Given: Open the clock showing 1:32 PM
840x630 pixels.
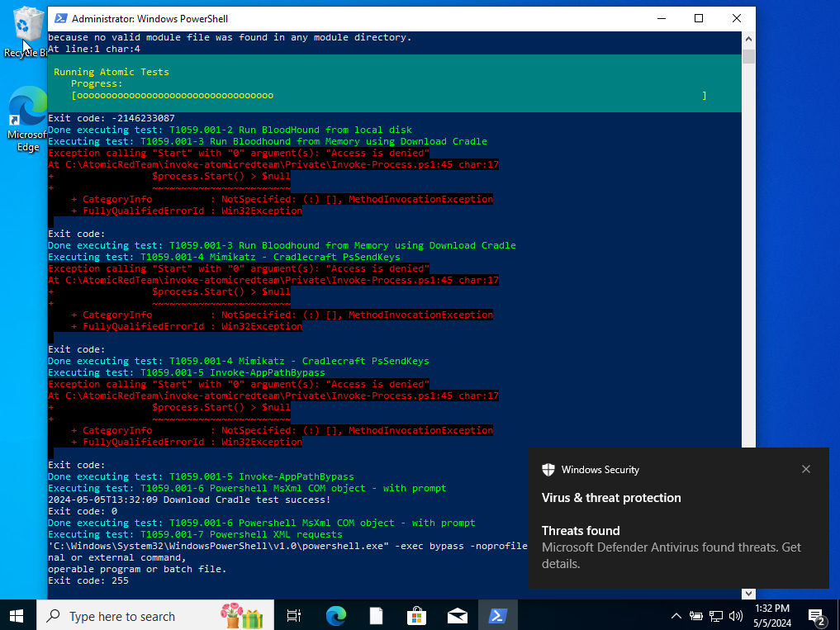Looking at the screenshot, I should 772,615.
